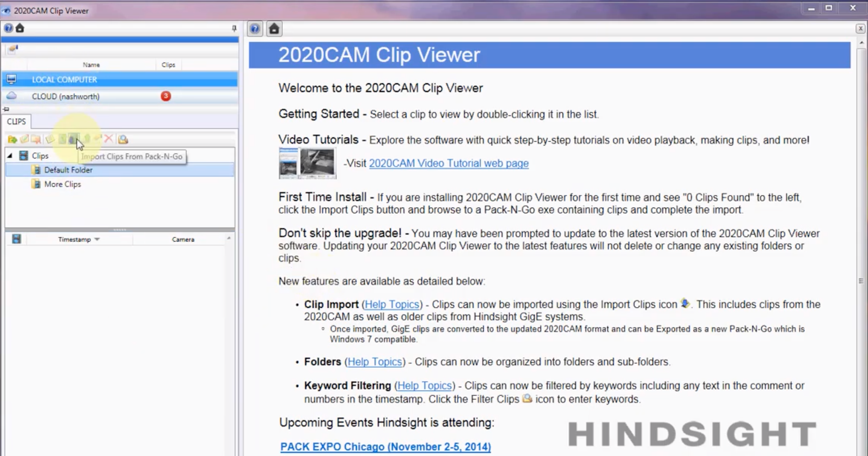The width and height of the screenshot is (868, 456).
Task: Maximize the 2020CAM Clip Viewer window
Action: coord(829,8)
